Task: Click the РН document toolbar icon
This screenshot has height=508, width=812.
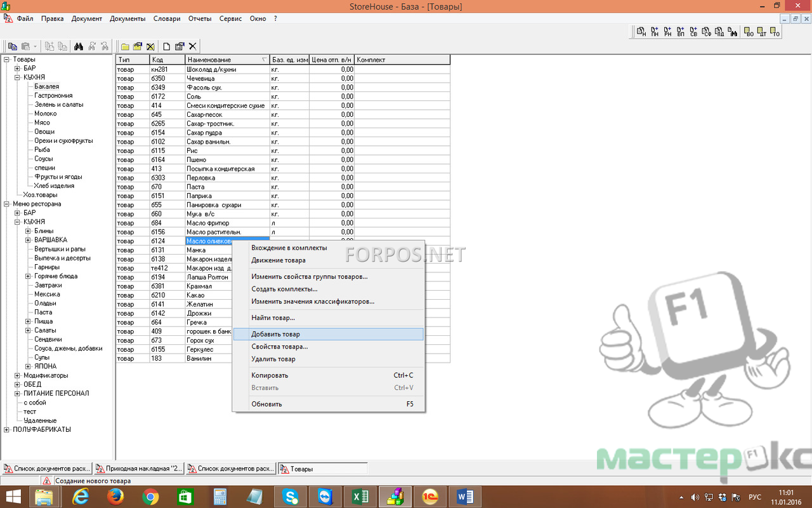Action: (x=667, y=31)
